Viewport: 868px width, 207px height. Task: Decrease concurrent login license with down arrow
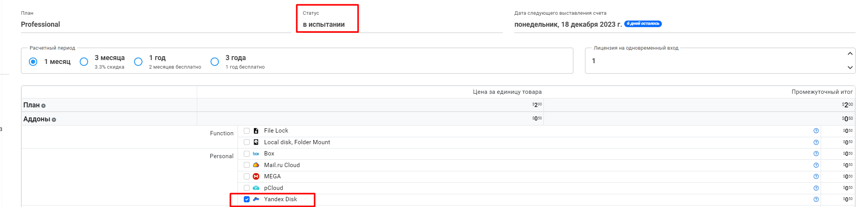coord(850,67)
